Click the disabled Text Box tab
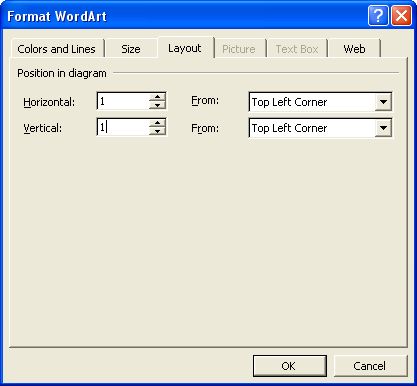This screenshot has height=386, width=417. pyautogui.click(x=297, y=49)
